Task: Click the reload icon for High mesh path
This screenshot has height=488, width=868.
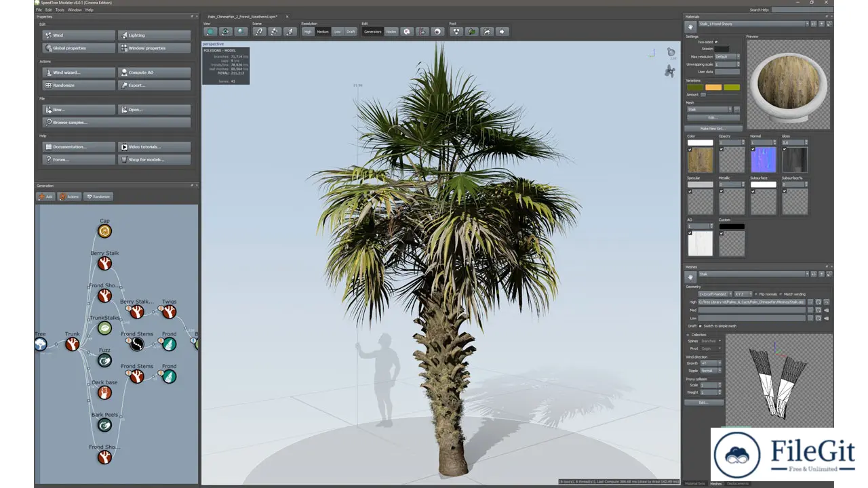Action: (x=818, y=302)
